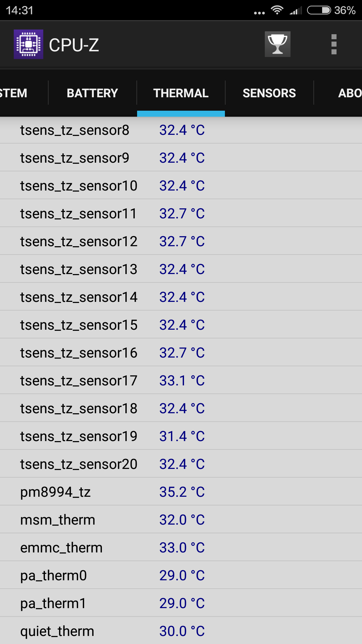
Task: Tap the quiet_therm entry
Action: [181, 631]
